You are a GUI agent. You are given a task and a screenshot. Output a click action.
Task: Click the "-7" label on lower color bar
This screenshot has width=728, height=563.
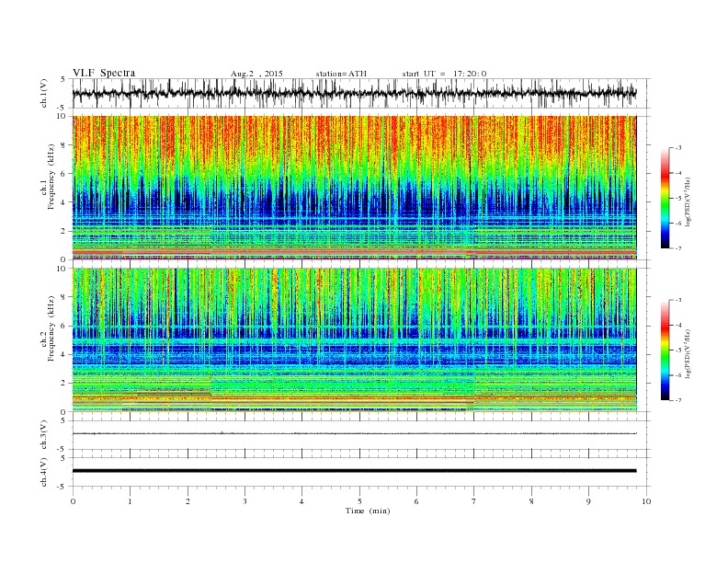coord(678,400)
